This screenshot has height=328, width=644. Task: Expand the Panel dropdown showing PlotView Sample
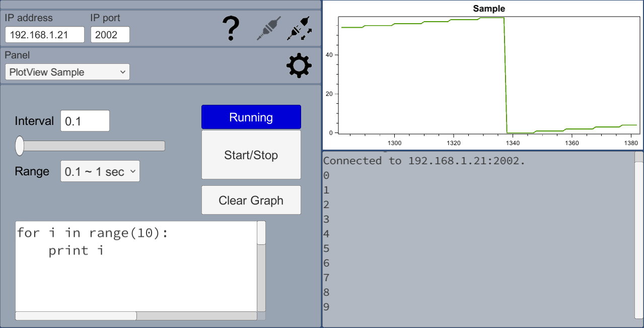click(x=67, y=72)
